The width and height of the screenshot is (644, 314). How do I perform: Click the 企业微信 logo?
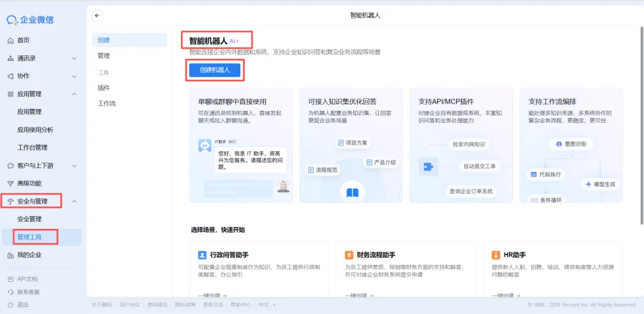point(30,20)
